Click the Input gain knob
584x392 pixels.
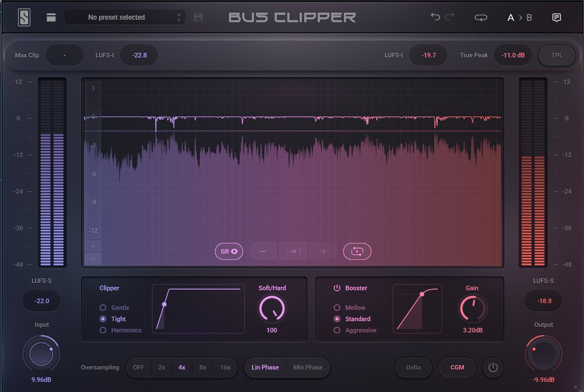pos(41,354)
